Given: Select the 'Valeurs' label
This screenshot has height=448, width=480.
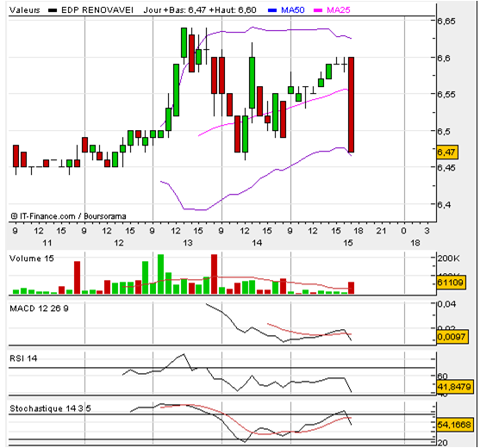Looking at the screenshot, I should (x=25, y=10).
